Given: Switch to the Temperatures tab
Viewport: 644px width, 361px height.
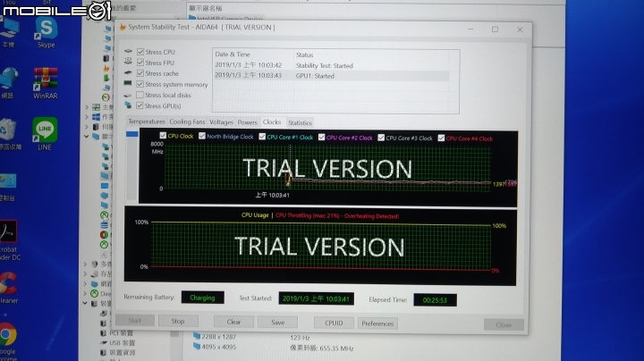Looking at the screenshot, I should [x=147, y=122].
